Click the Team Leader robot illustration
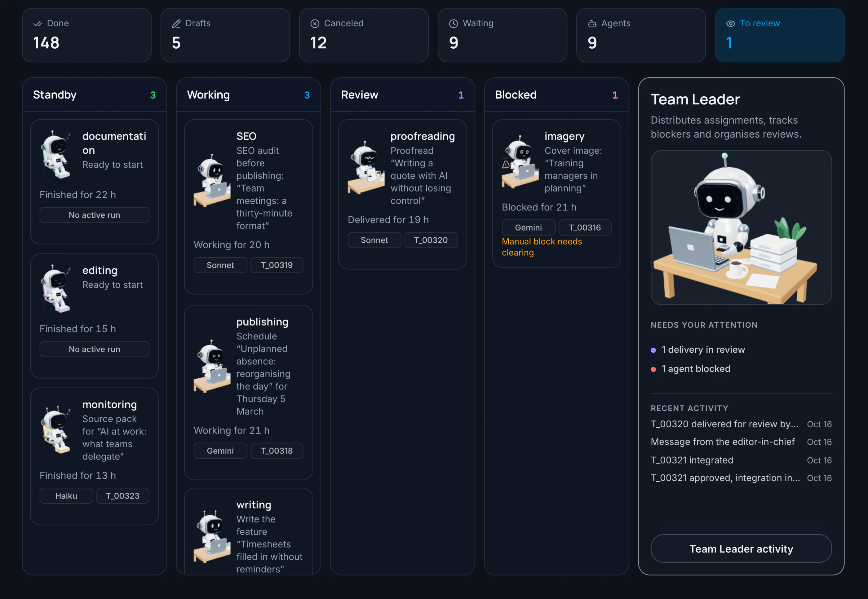The width and height of the screenshot is (868, 599). coord(741,227)
